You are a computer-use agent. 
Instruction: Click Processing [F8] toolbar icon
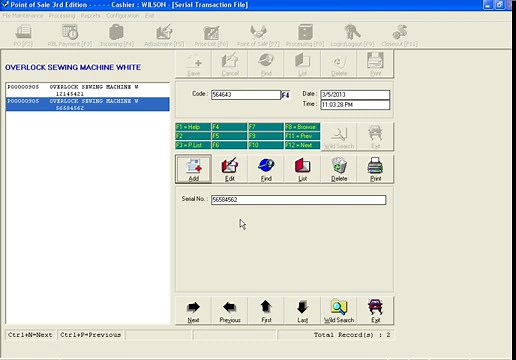point(305,35)
